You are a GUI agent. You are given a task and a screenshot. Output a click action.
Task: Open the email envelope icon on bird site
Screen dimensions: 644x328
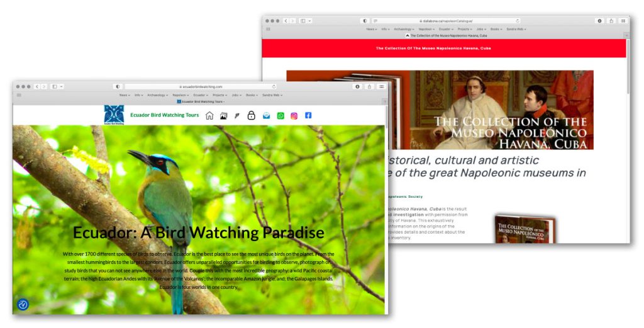(267, 116)
